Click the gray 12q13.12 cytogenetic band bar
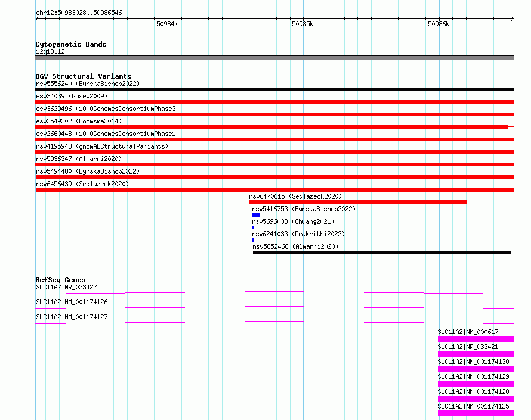This screenshot has width=531, height=420. [274, 58]
